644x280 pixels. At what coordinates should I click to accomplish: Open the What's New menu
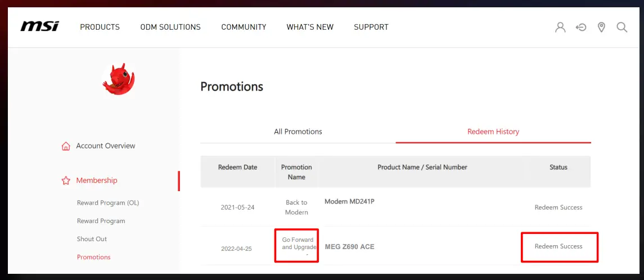point(310,27)
